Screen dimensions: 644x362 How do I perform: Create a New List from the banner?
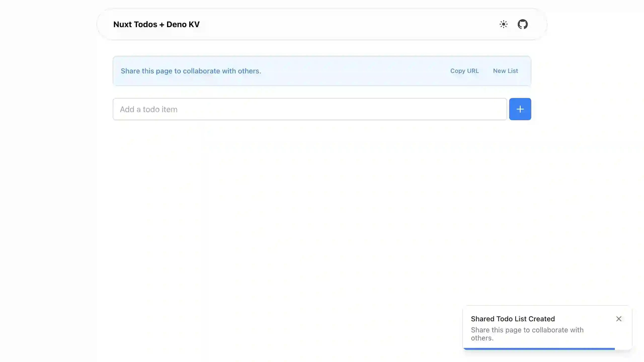coord(505,71)
